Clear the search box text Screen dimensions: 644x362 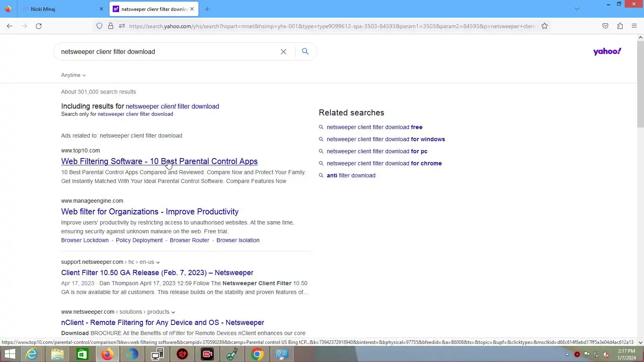[283, 51]
